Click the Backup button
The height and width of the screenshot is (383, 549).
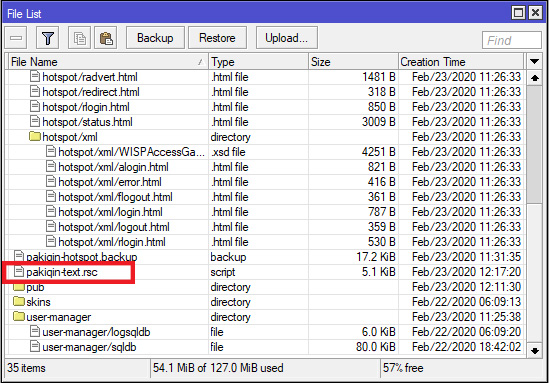(x=155, y=38)
